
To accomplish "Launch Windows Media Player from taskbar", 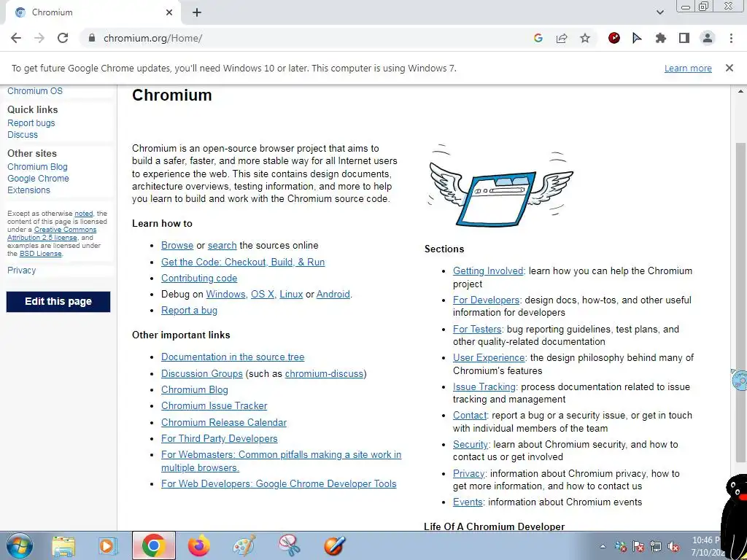I will coord(108,545).
